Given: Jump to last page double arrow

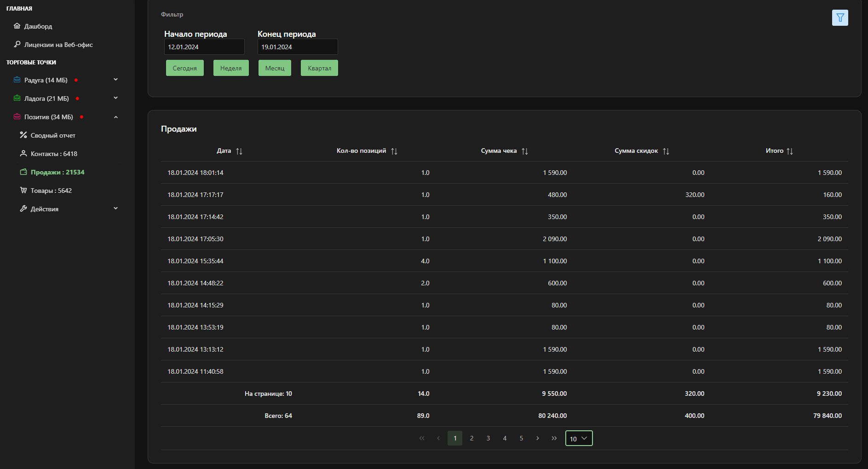Looking at the screenshot, I should [554, 438].
